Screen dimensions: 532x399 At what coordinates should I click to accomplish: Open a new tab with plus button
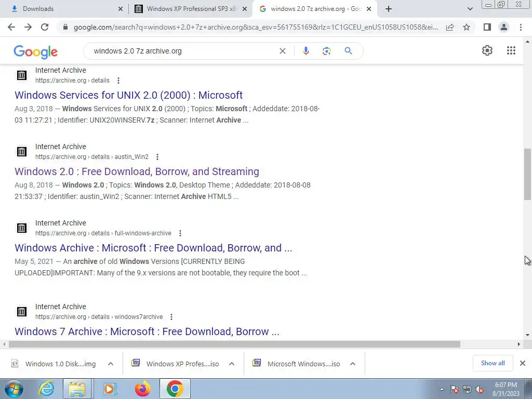click(x=389, y=9)
